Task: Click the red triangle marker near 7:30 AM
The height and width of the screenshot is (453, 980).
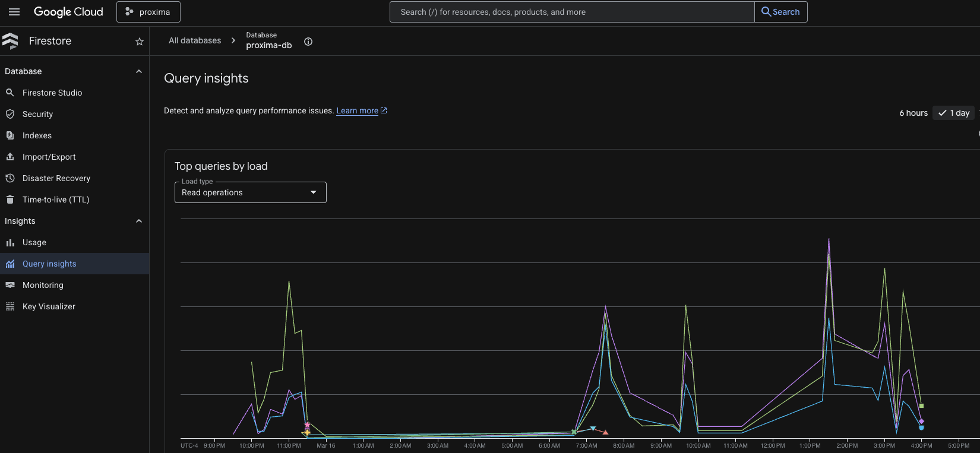Action: coord(606,432)
